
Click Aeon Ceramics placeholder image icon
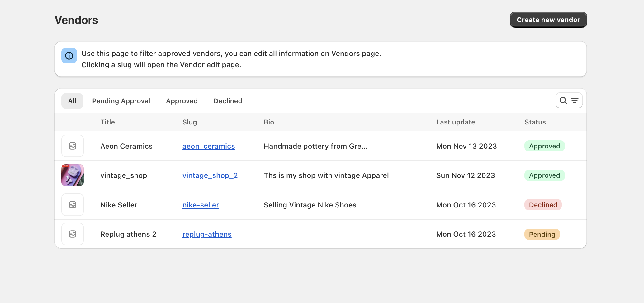tap(73, 146)
